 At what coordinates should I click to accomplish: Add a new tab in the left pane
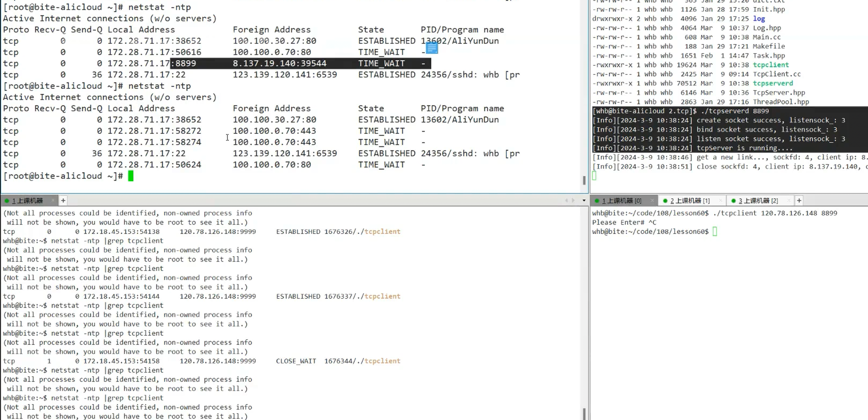(63, 201)
